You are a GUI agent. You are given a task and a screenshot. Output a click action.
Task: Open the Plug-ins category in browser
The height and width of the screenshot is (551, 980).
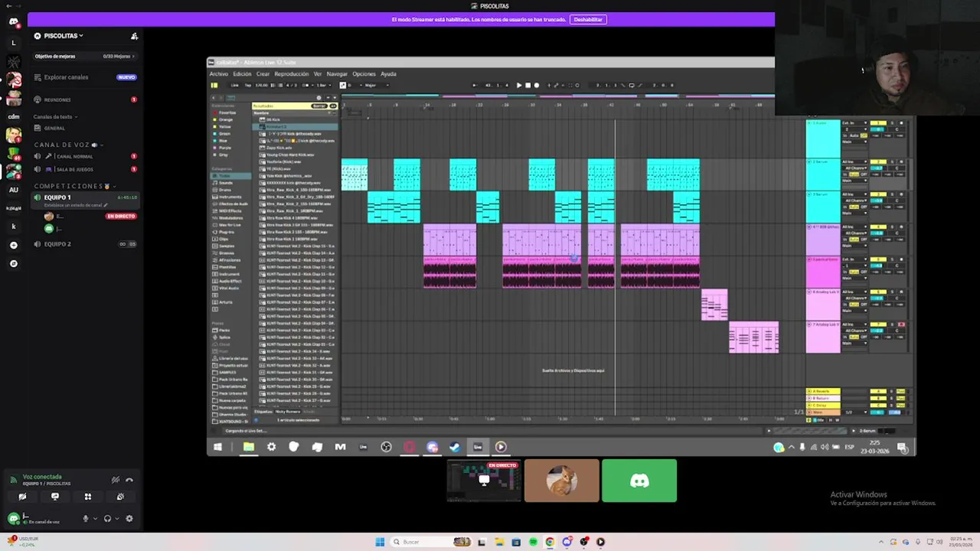(226, 232)
